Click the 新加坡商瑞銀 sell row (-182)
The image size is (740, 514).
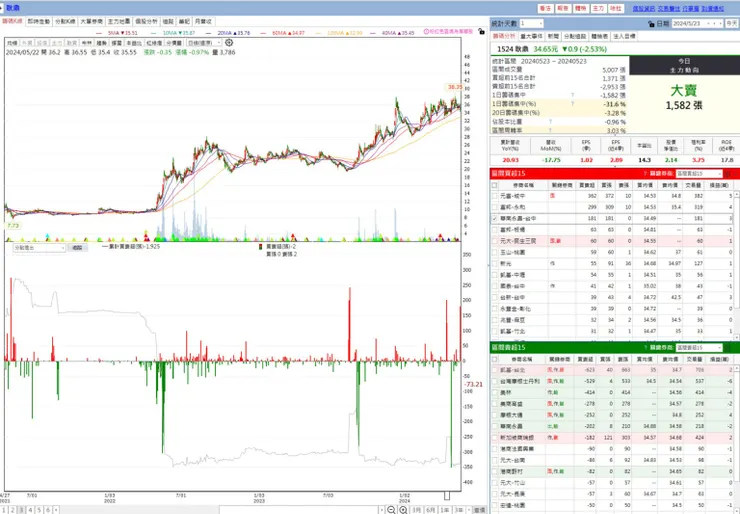tap(612, 438)
